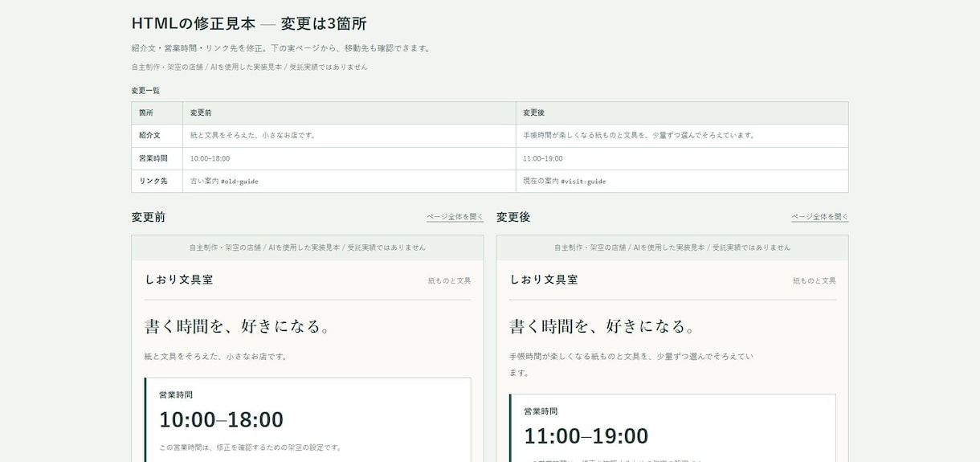Click the しおり文具室 title in 変更前 preview

pos(178,280)
